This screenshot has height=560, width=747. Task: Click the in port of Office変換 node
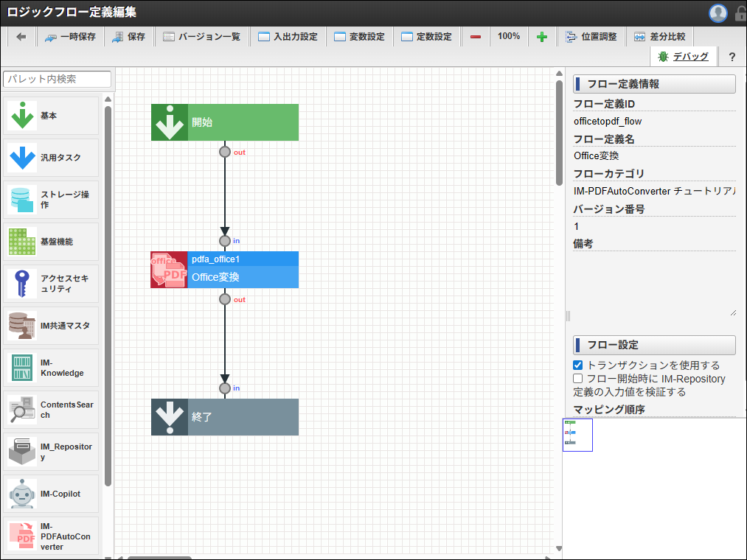[x=225, y=241]
